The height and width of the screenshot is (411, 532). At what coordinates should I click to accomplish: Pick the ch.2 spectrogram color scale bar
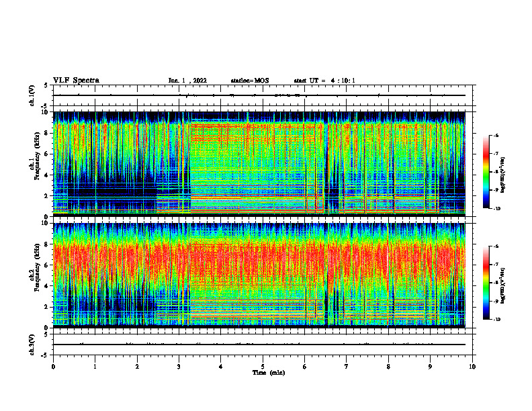coord(486,283)
